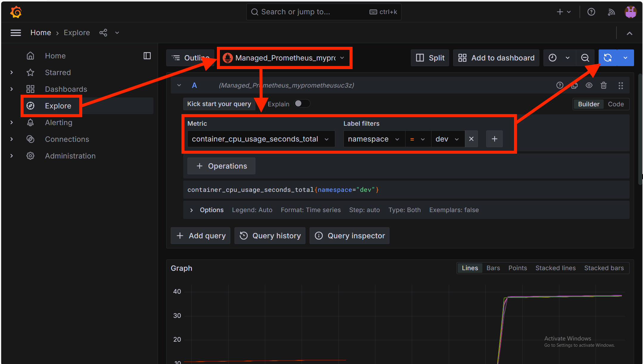643x364 pixels.
Task: Select the Points graph style
Action: point(518,268)
